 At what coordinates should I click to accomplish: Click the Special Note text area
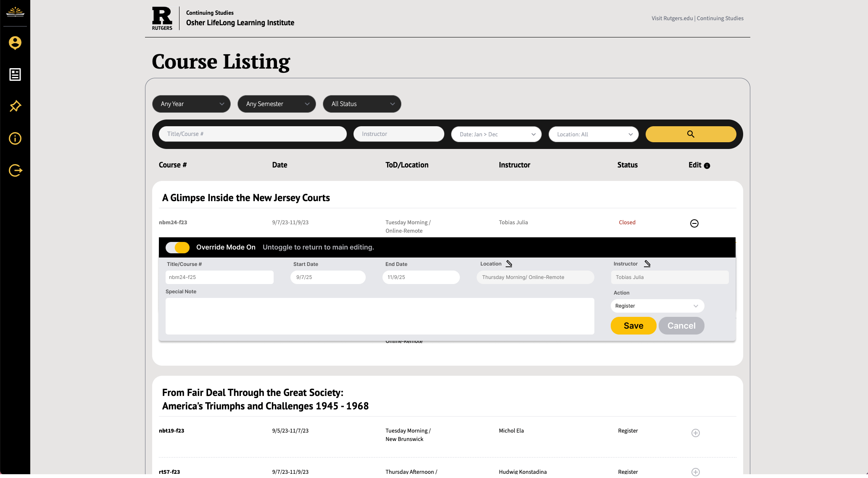click(380, 316)
